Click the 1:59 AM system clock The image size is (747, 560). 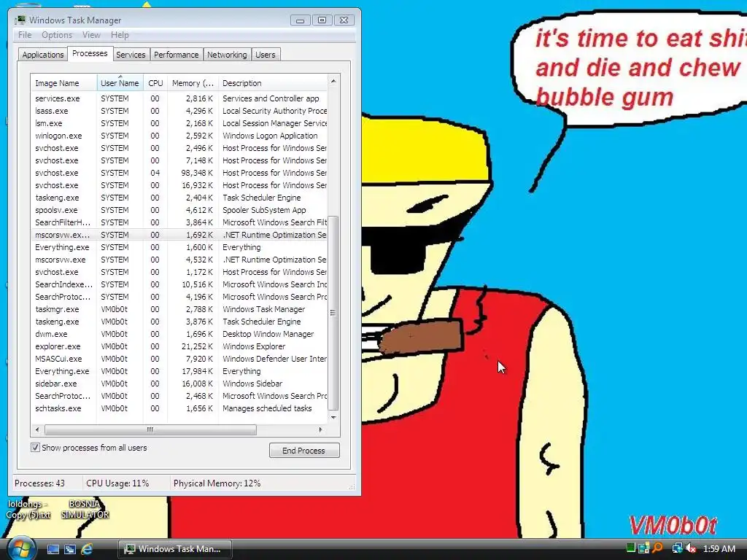[x=719, y=548]
